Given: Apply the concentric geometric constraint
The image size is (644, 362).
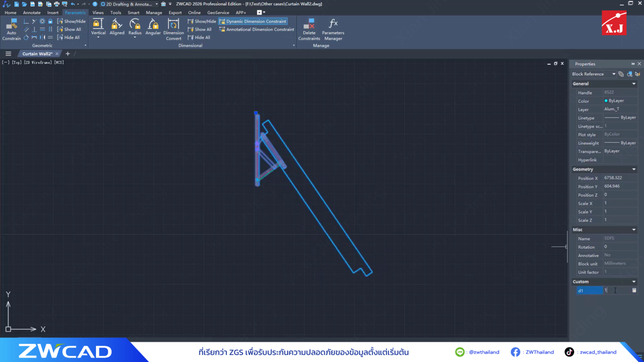Looking at the screenshot, I should tap(42, 21).
